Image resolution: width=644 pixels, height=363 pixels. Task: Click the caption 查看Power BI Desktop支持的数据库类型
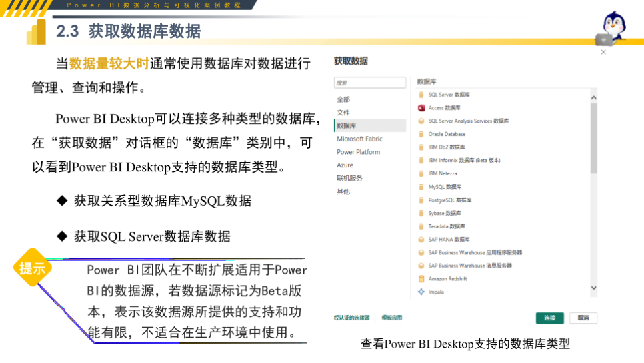point(465,344)
